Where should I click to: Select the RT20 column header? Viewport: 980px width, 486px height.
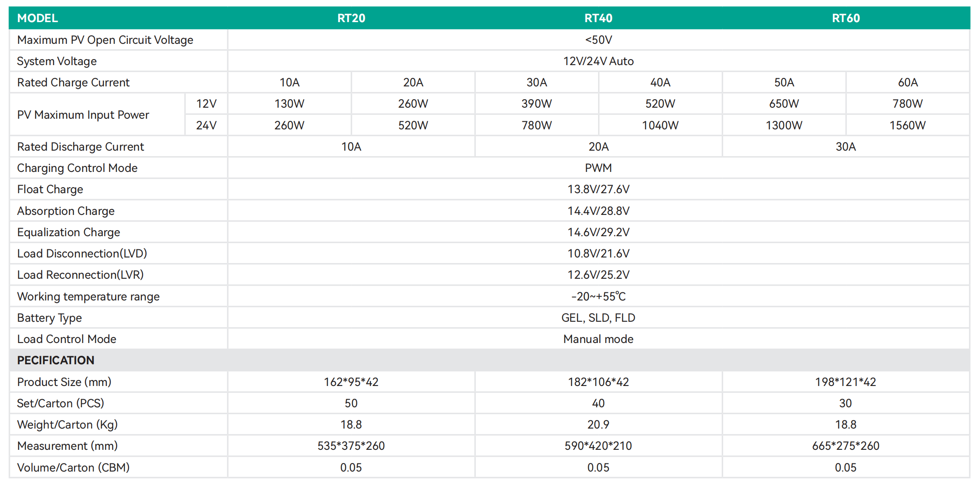click(x=351, y=18)
